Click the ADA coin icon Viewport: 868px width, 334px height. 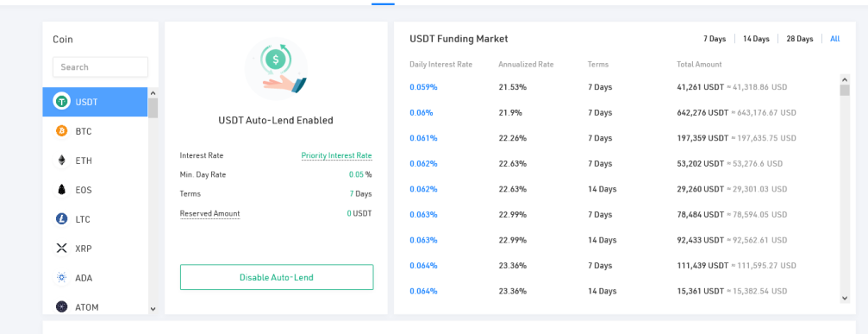(x=61, y=278)
